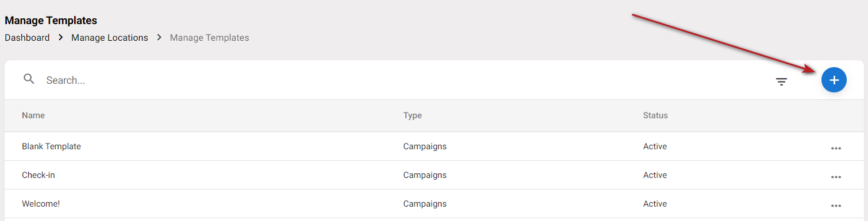The width and height of the screenshot is (868, 221).
Task: Open the filter list icon
Action: pyautogui.click(x=781, y=82)
